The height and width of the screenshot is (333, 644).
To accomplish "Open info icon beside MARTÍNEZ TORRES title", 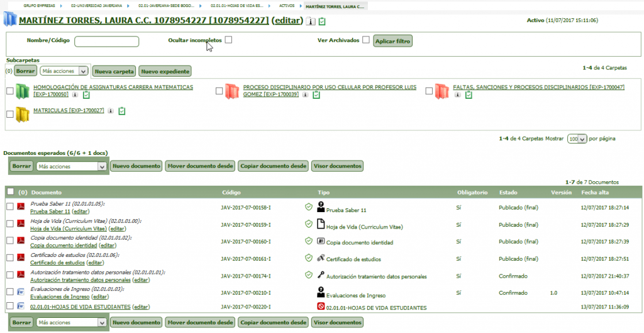I will 311,21.
